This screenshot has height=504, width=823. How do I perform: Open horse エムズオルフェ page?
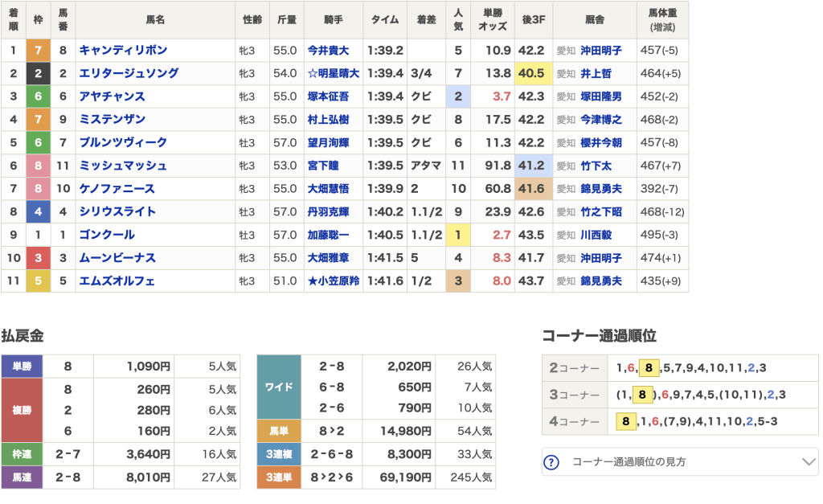[117, 281]
